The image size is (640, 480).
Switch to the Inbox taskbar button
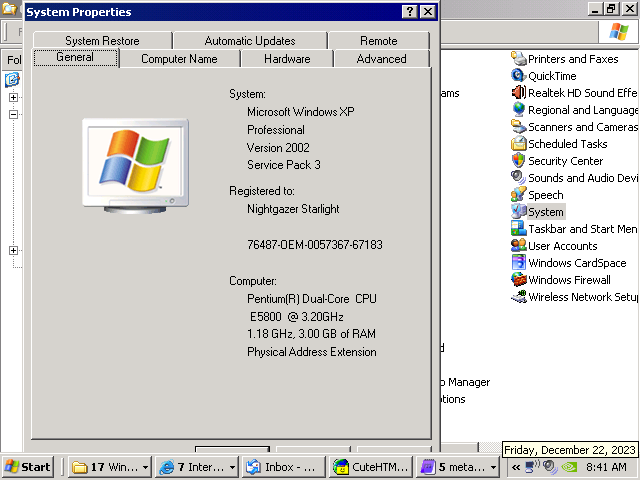(284, 467)
